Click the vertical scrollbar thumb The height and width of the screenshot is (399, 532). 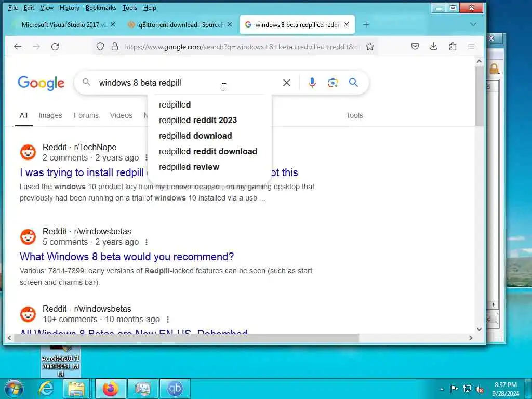tap(479, 96)
